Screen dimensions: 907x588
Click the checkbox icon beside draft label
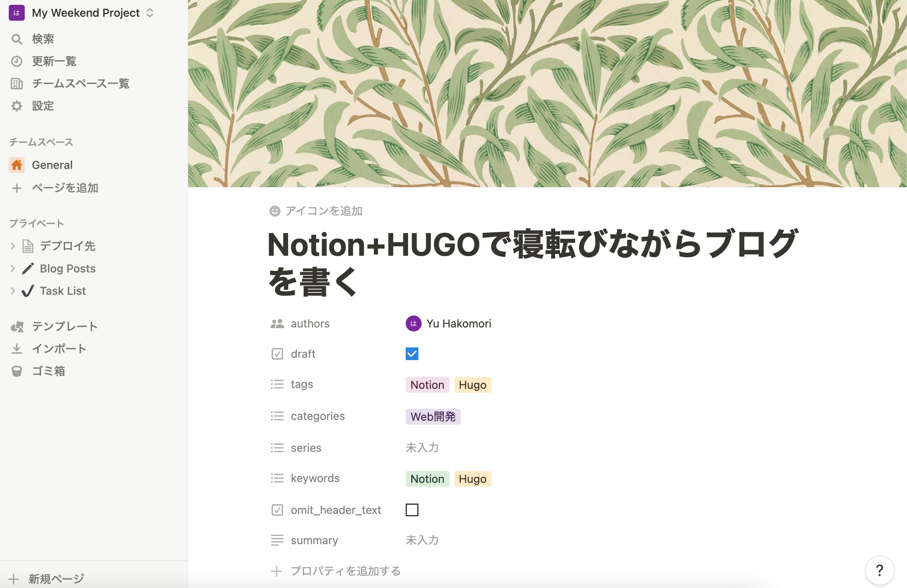pyautogui.click(x=277, y=354)
